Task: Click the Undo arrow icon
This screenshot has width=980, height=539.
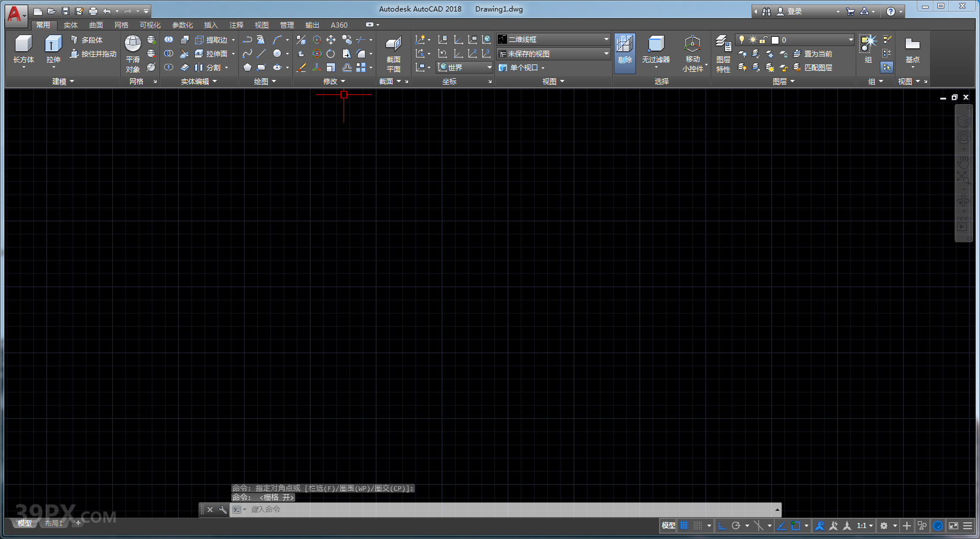Action: 107,11
